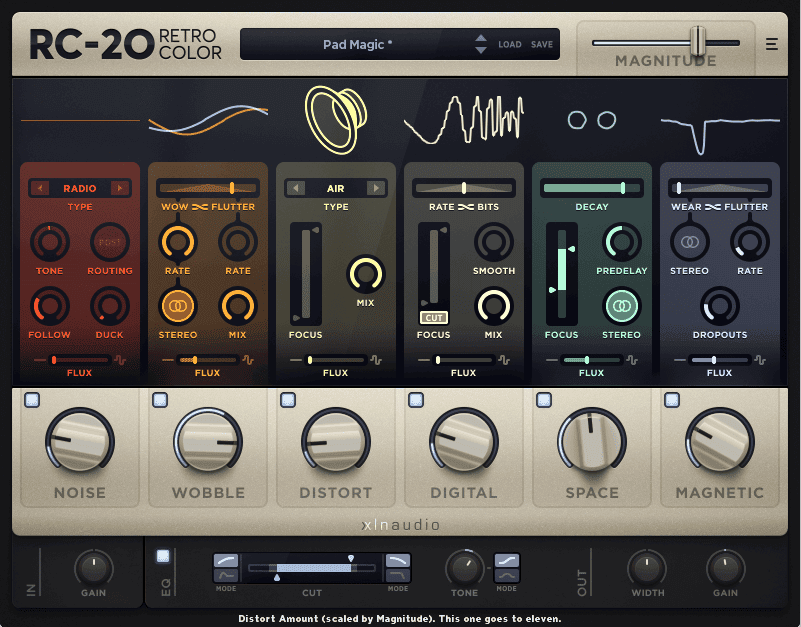Click the Magnetic dropout graphic
The image size is (801, 627).
coord(720,134)
